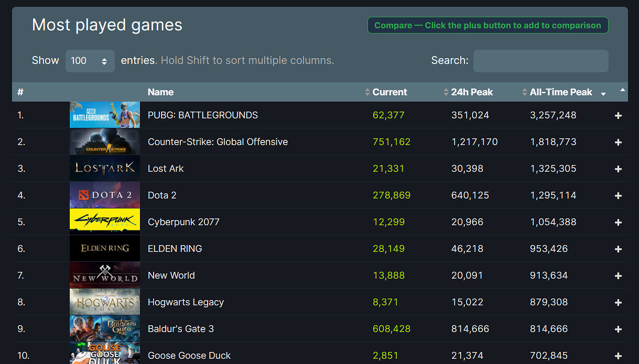This screenshot has width=639, height=364.
Task: Click inside the Search field
Action: click(x=540, y=61)
